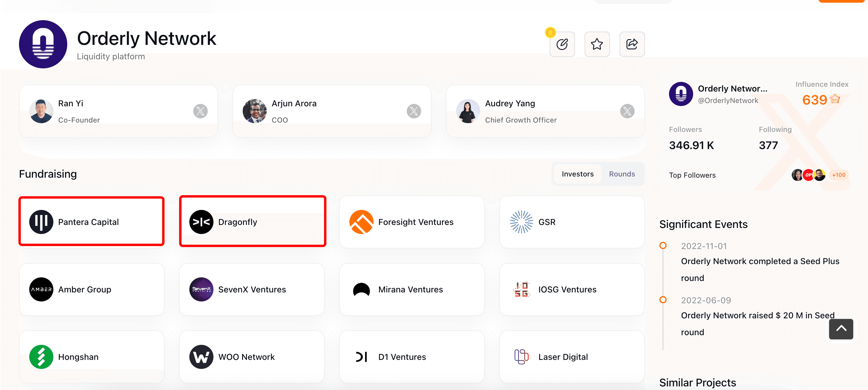This screenshot has height=390, width=868.
Task: Click the GSR logo icon
Action: coord(521,222)
